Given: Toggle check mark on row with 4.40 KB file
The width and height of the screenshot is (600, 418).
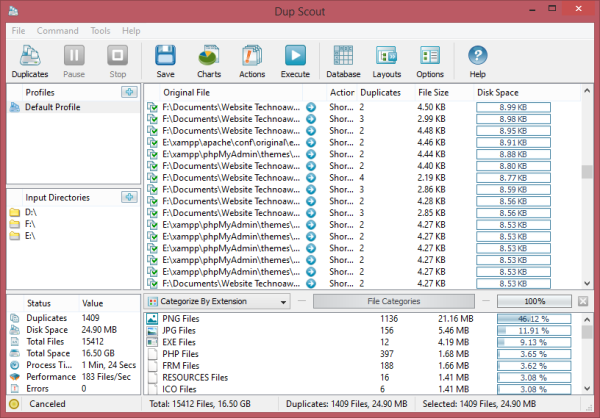Looking at the screenshot, I should coord(152,166).
